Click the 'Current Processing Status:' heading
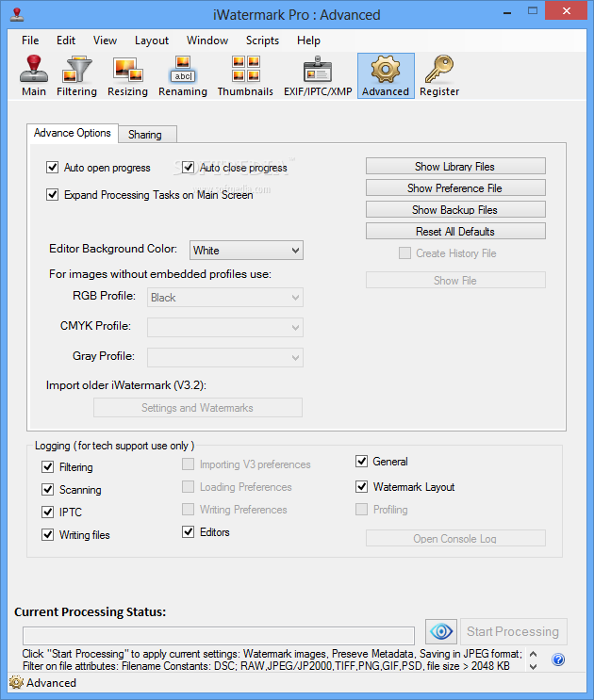The height and width of the screenshot is (700, 594). click(x=91, y=611)
